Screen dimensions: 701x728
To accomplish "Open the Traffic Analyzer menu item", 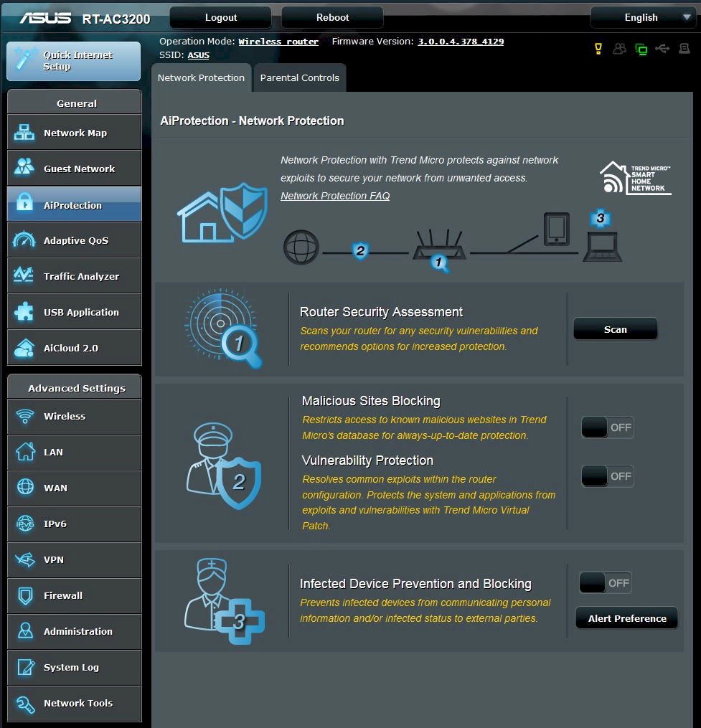I will click(x=75, y=276).
